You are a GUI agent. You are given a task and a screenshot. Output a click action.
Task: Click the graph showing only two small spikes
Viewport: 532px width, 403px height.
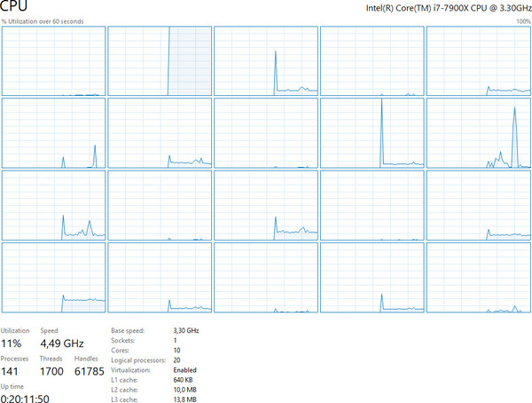pyautogui.click(x=53, y=132)
